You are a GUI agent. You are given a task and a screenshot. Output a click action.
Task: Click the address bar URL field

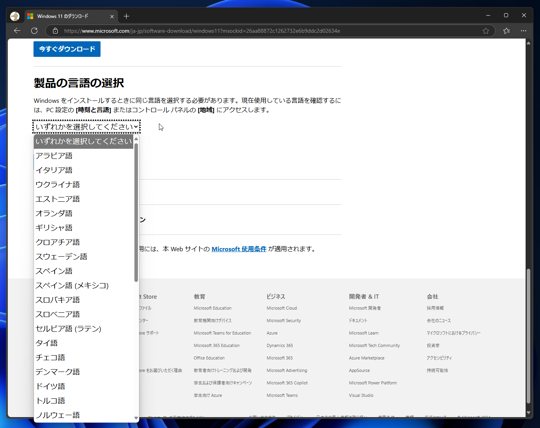[x=269, y=31]
